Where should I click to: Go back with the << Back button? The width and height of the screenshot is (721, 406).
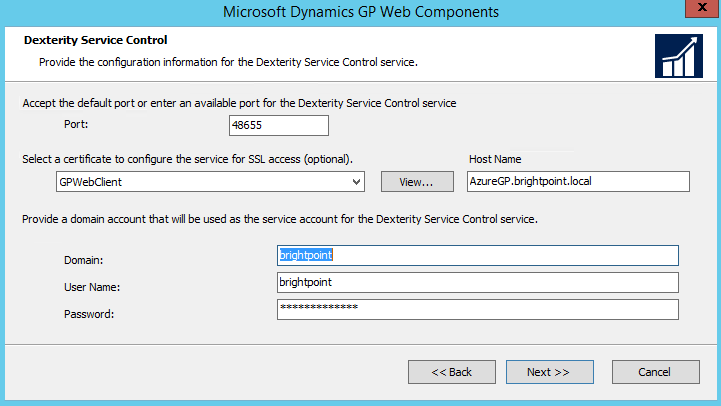point(452,372)
